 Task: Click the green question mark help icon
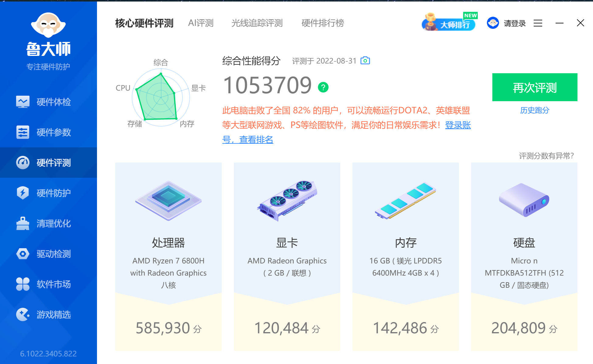click(x=323, y=88)
